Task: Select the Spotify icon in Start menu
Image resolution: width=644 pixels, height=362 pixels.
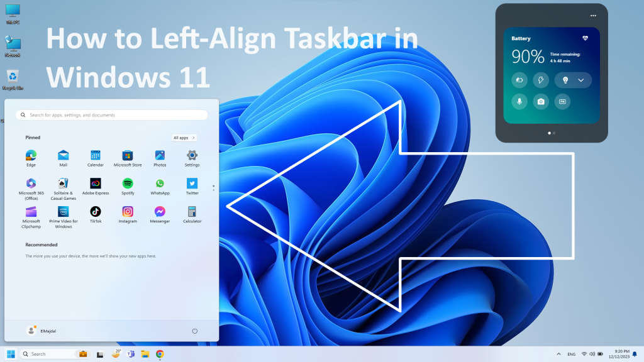Action: [x=128, y=184]
